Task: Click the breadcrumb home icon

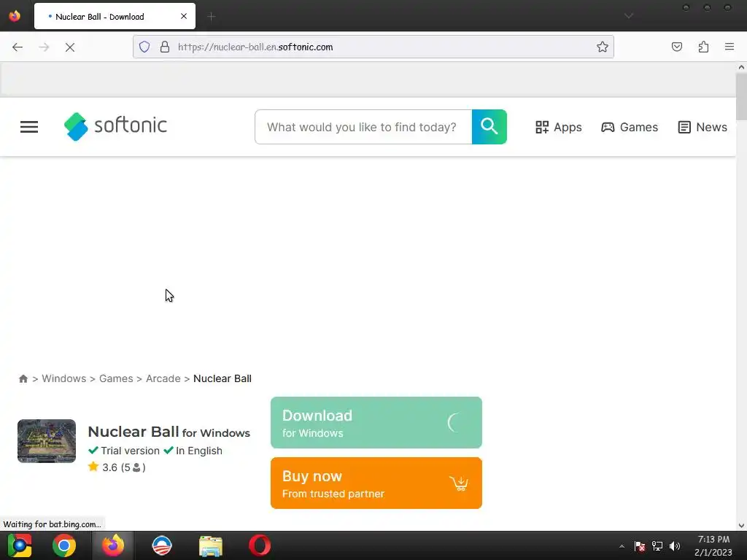Action: click(23, 378)
